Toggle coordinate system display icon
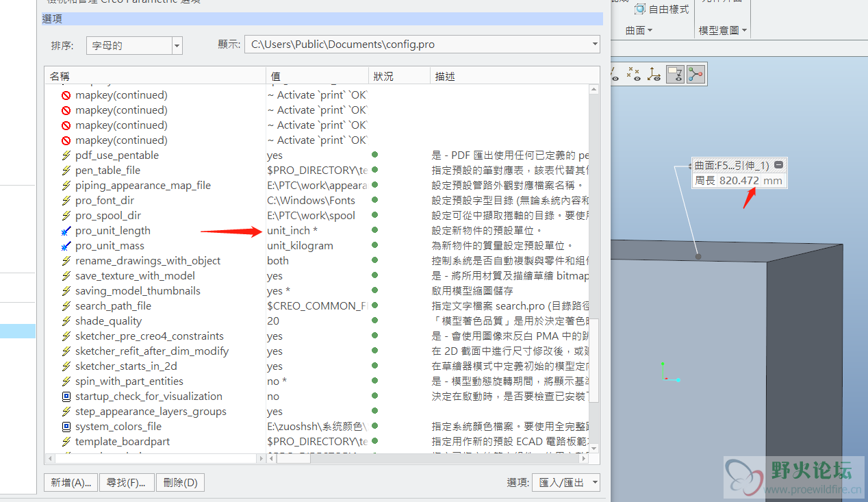868x502 pixels. coord(654,74)
